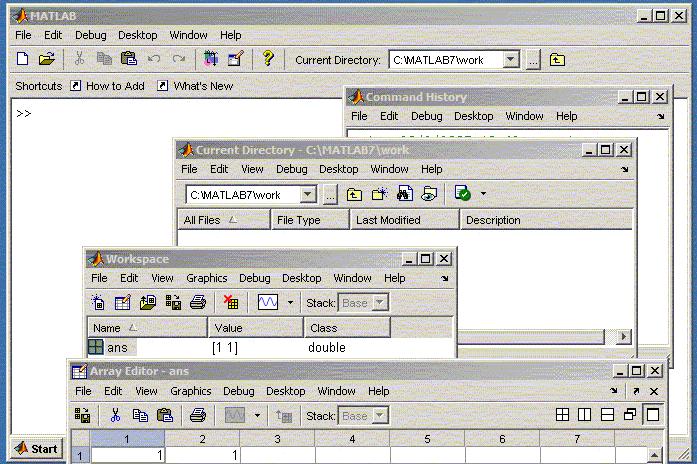Open plot type dropdown arrow in Workspace
This screenshot has height=464, width=697.
pos(290,303)
